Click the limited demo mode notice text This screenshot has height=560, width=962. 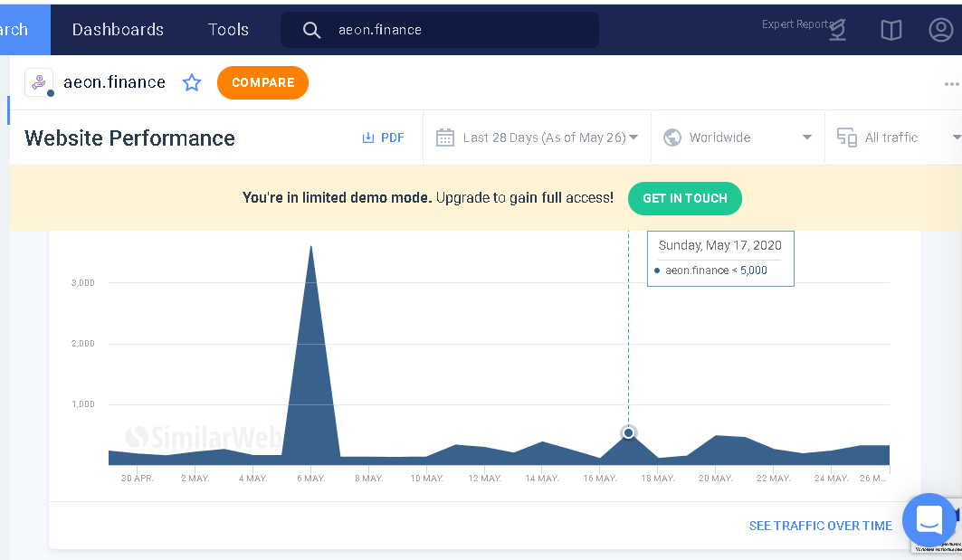(x=428, y=197)
